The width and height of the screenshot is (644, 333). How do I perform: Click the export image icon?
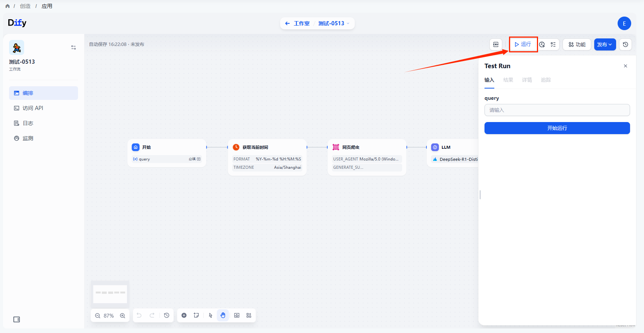click(x=237, y=315)
